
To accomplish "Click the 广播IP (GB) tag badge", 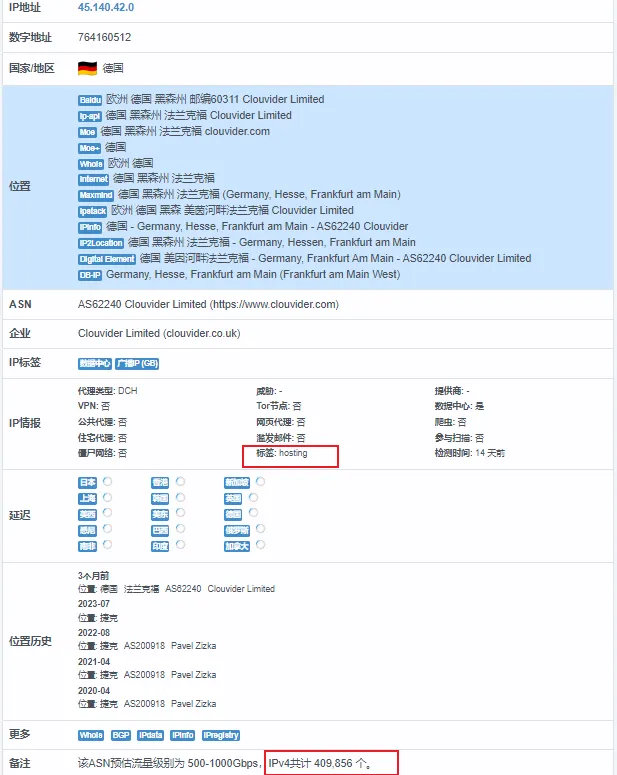I will [137, 363].
